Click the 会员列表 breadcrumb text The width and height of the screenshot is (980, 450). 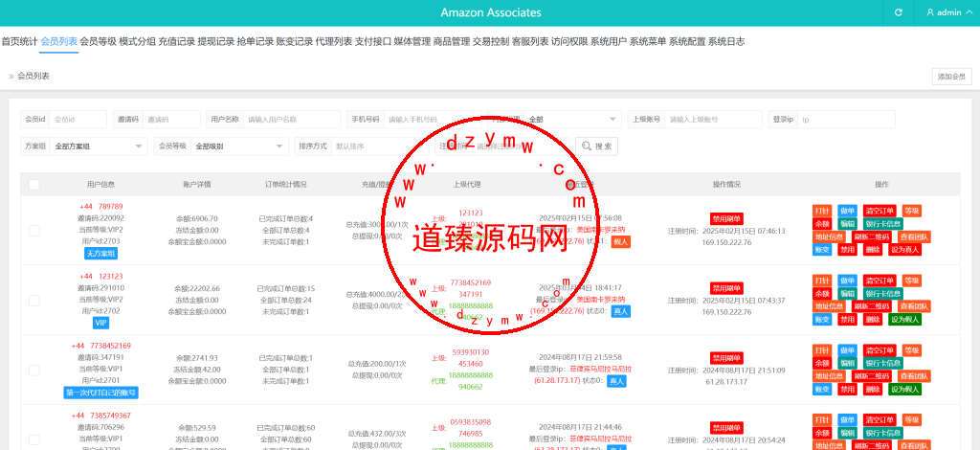click(33, 77)
